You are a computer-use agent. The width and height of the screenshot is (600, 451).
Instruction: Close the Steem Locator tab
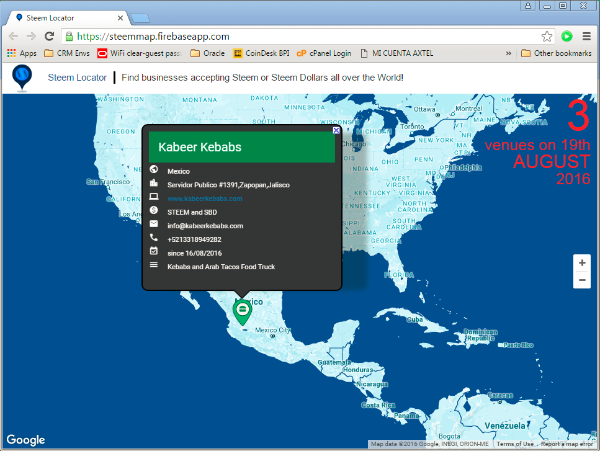[x=120, y=18]
